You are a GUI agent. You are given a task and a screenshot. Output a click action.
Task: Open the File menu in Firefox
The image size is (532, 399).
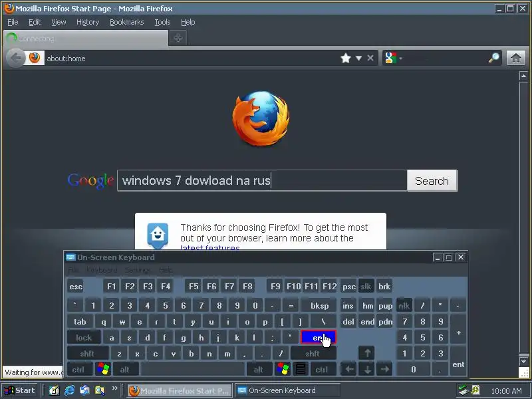pyautogui.click(x=13, y=22)
